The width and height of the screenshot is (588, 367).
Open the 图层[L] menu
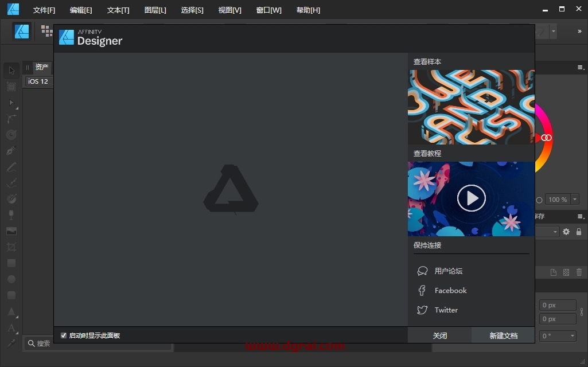155,10
